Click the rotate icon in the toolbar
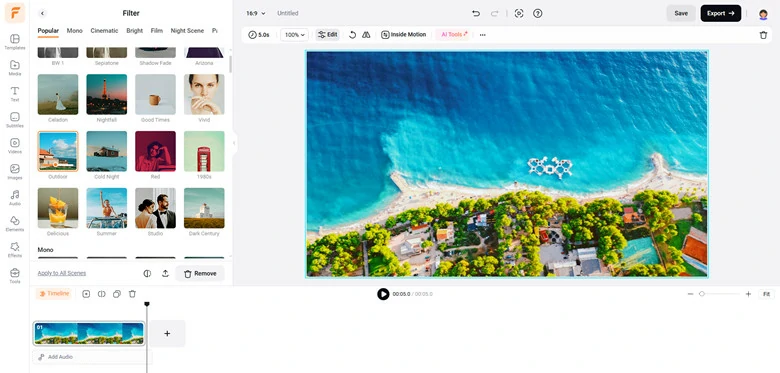 click(352, 35)
